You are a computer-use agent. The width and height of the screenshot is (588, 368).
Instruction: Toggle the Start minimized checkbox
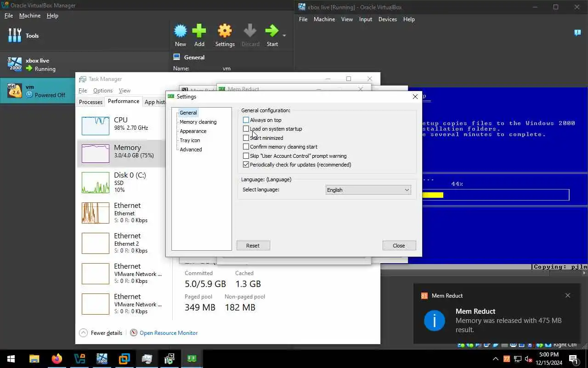[x=246, y=138]
